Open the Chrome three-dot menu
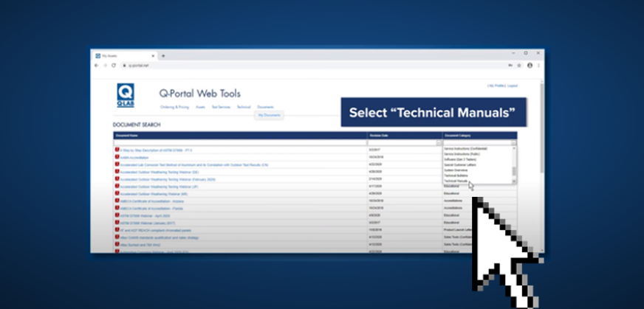The width and height of the screenshot is (644, 309). (538, 65)
